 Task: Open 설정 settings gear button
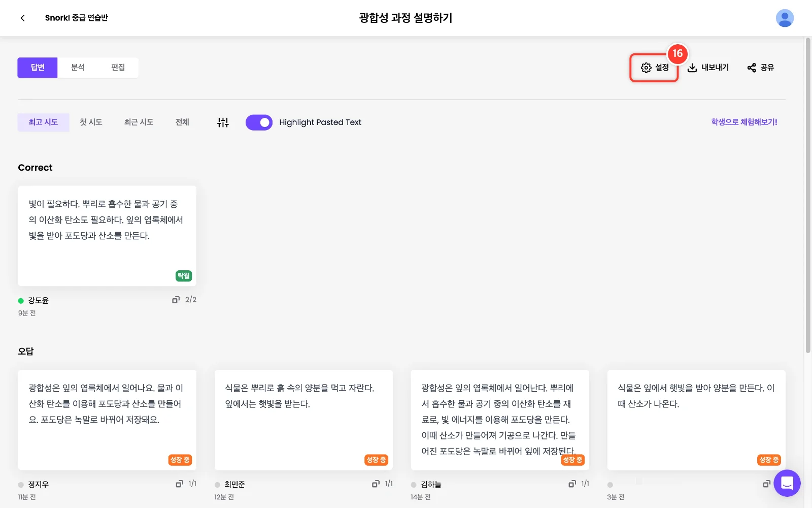pos(654,68)
